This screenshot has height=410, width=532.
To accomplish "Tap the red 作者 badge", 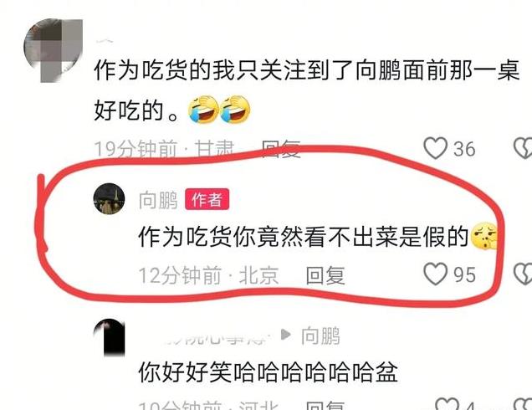I will pyautogui.click(x=207, y=199).
